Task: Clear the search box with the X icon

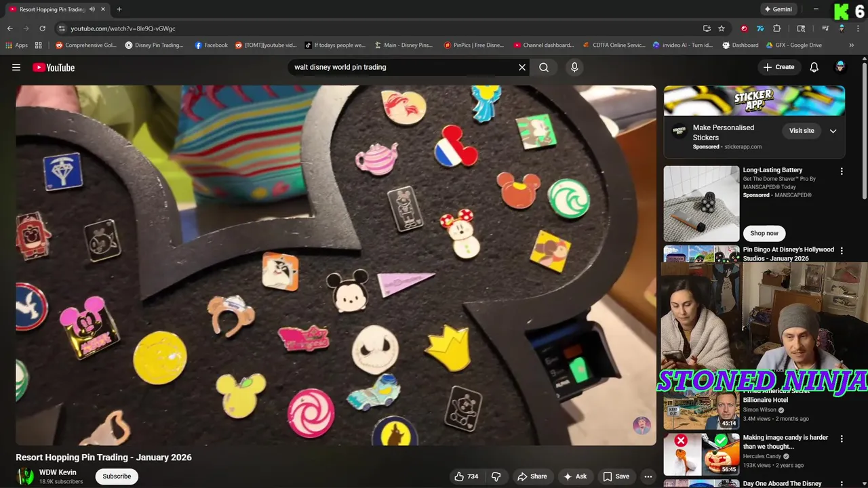Action: click(522, 67)
